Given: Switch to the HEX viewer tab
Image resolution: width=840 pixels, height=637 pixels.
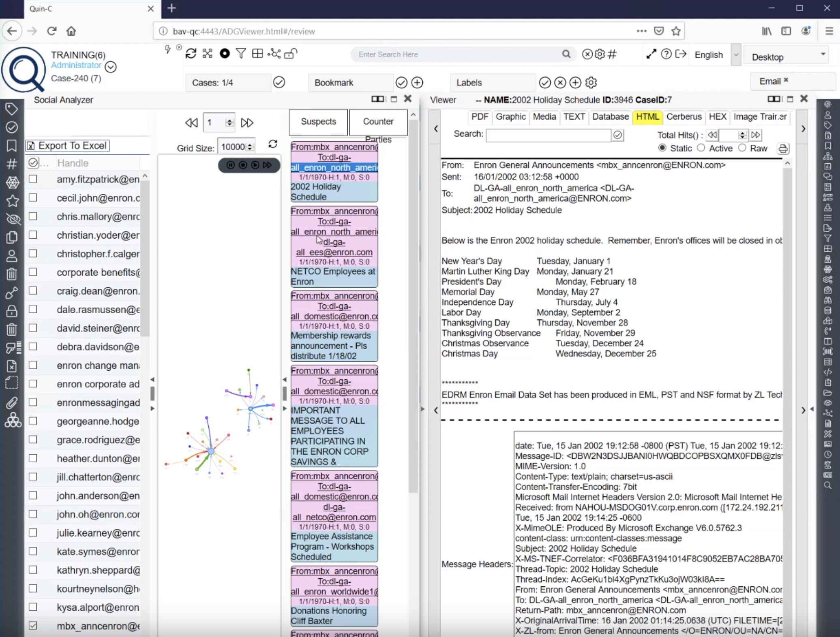Looking at the screenshot, I should tap(717, 117).
